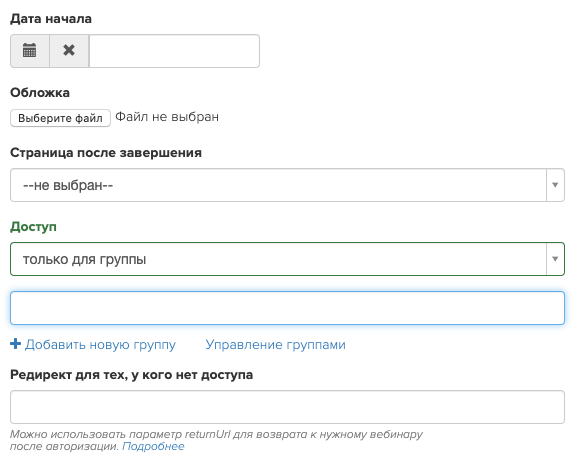Click the Редирект для тех label
Screen dimensions: 577x460
(x=132, y=375)
